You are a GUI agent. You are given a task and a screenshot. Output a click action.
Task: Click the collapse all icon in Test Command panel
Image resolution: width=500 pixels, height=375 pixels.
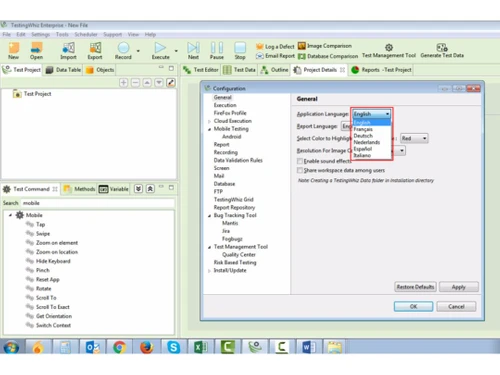[150, 189]
